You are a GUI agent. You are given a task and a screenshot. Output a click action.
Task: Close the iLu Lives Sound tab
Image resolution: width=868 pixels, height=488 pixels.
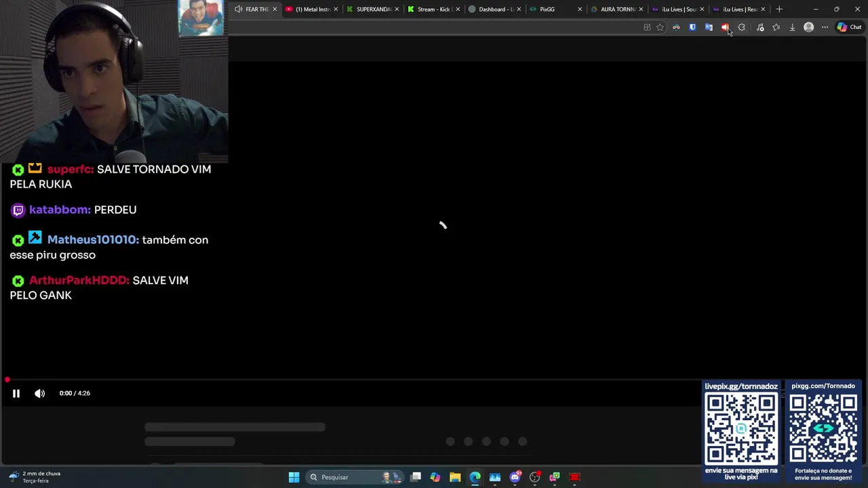point(702,9)
